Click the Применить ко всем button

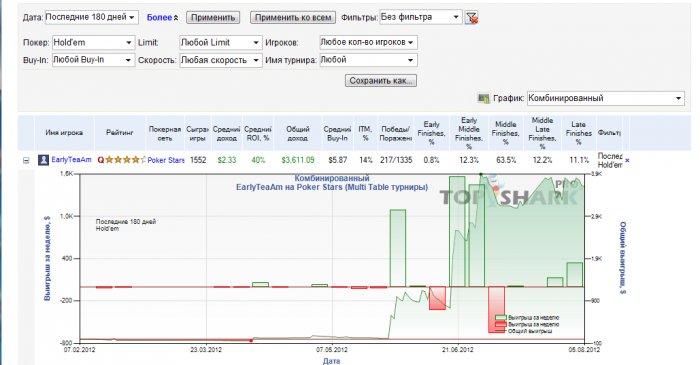[x=293, y=17]
